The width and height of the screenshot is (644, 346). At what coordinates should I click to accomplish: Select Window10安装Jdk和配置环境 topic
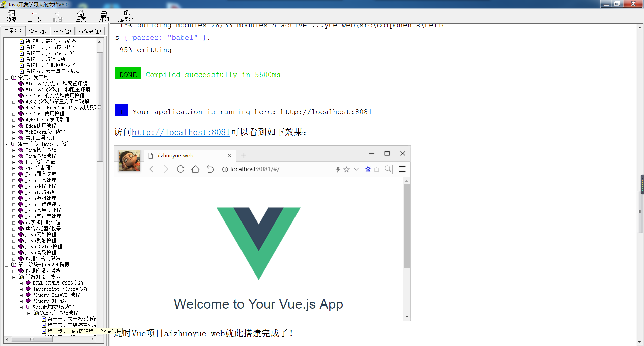(x=58, y=89)
